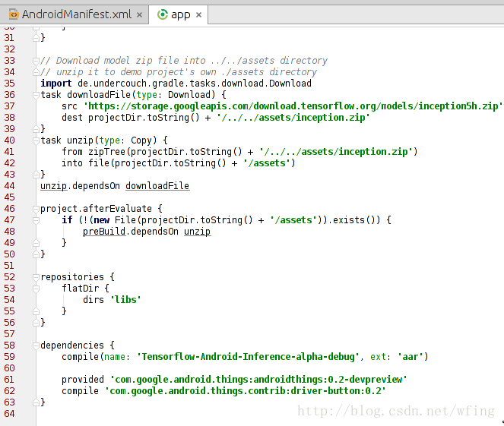This screenshot has width=504, height=426.
Task: Collapse the flatDir fold at line 53
Action: (x=36, y=289)
